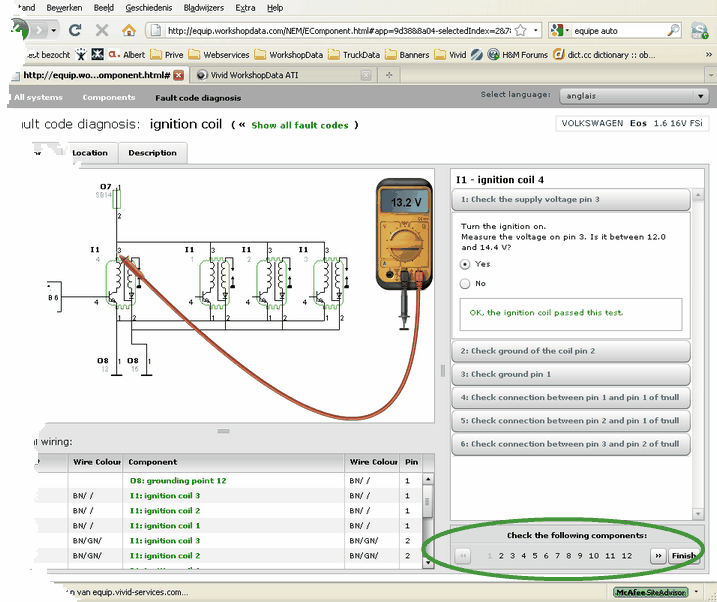Click the URL address field
717x602 pixels.
(x=338, y=31)
